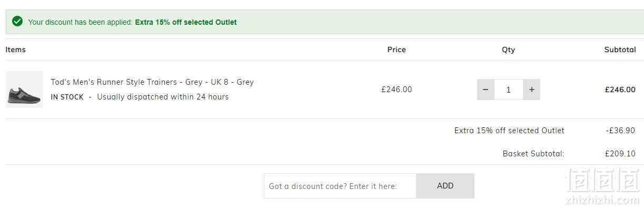Click 'Usually dispatched within 24 hours' text
This screenshot has width=644, height=209.
pos(163,97)
